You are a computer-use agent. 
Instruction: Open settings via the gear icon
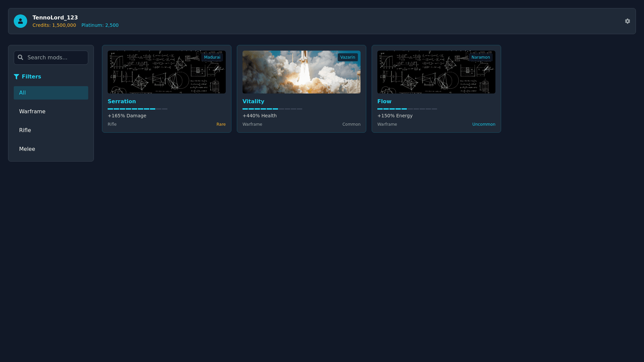tap(628, 21)
